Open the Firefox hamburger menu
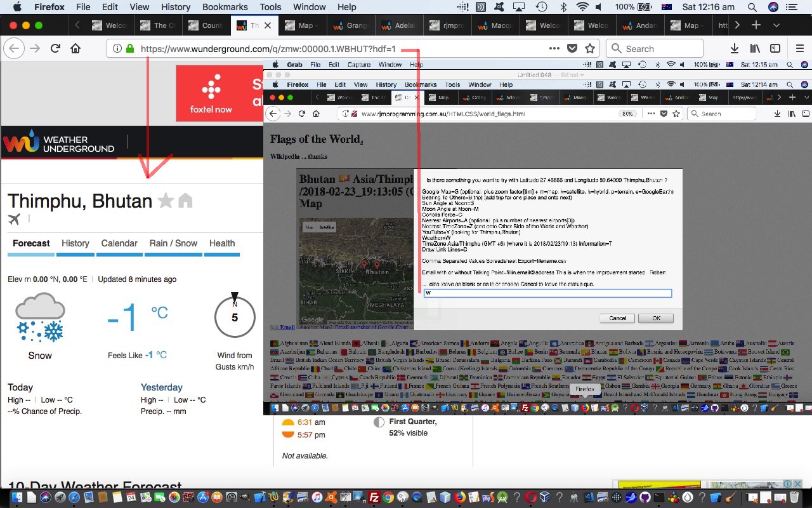 click(x=799, y=48)
